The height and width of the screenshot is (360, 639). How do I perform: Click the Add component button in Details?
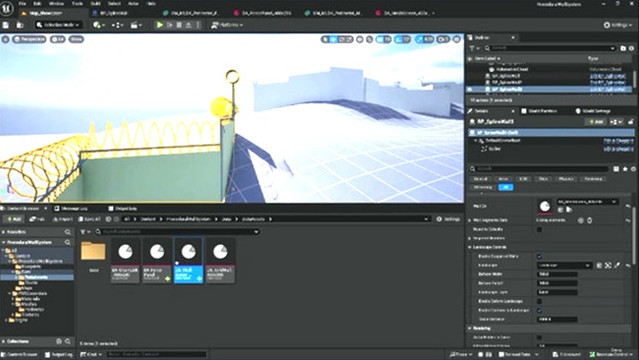pyautogui.click(x=596, y=122)
